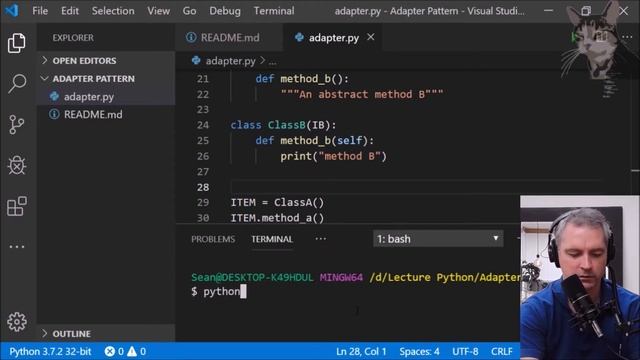This screenshot has width=640, height=360.
Task: Switch to the README.md editor tab
Action: (x=230, y=38)
